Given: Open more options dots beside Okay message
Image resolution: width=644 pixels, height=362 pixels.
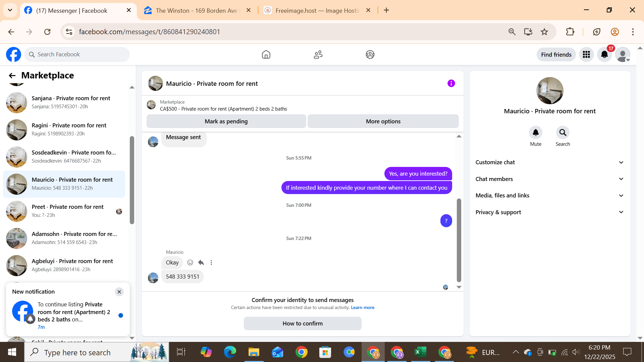Looking at the screenshot, I should click(211, 262).
